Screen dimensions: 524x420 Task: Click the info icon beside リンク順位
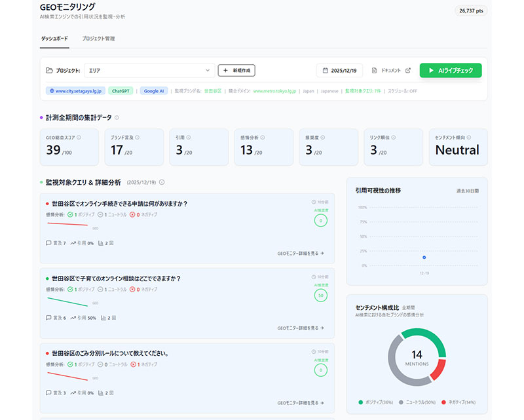pos(388,138)
